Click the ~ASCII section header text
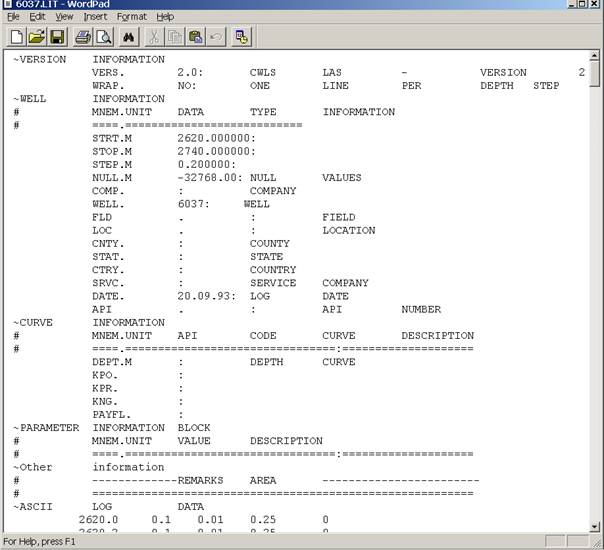The height and width of the screenshot is (550, 604). coord(33,506)
